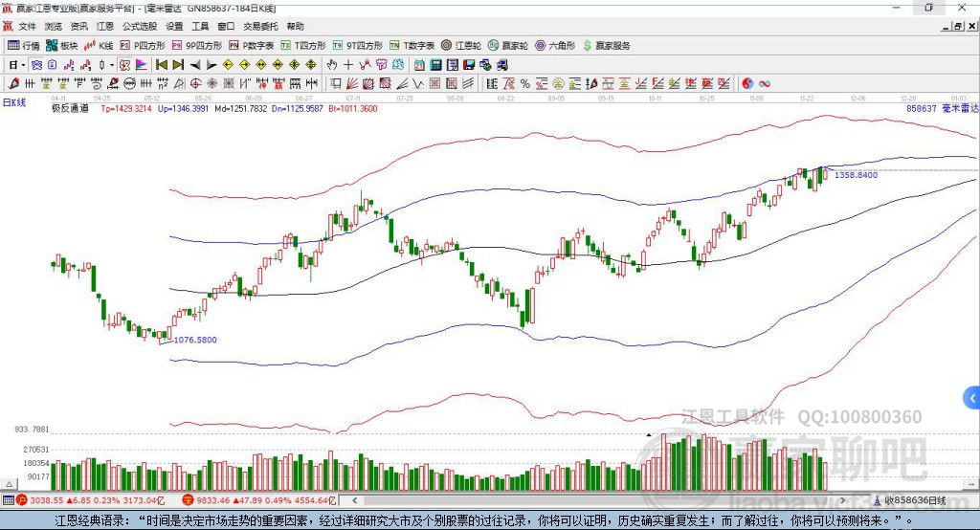Click the 1358.8400 price label
Viewport: 980px width, 530px height.
click(857, 175)
